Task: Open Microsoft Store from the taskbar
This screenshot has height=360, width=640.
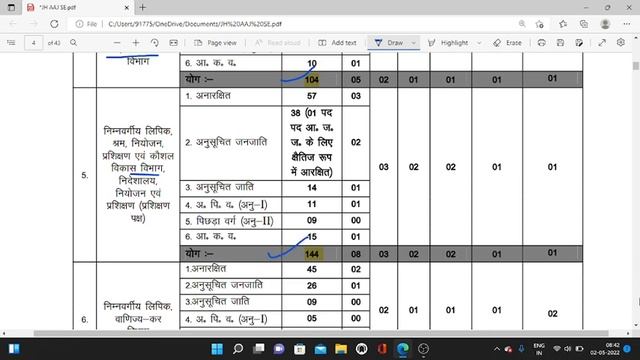Action: point(300,349)
